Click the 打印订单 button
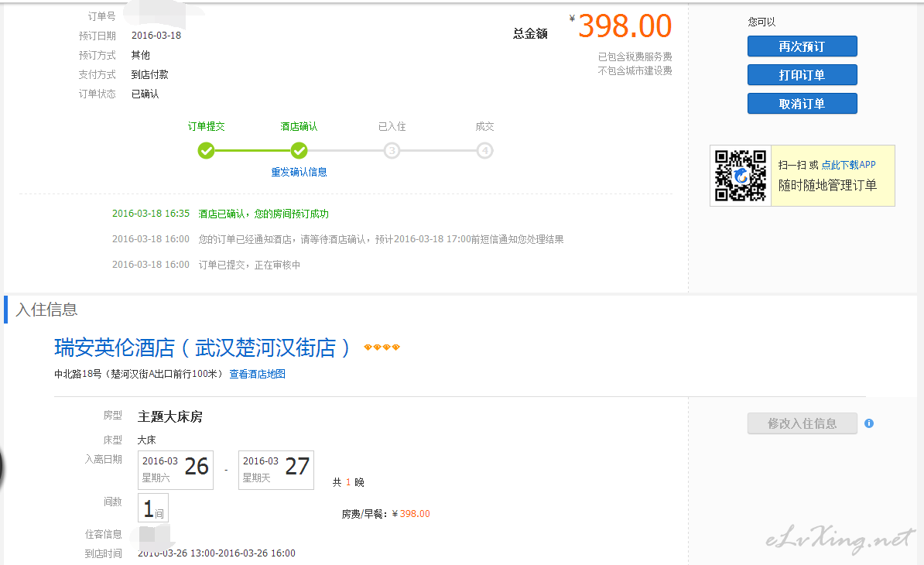The width and height of the screenshot is (924, 565). click(802, 75)
